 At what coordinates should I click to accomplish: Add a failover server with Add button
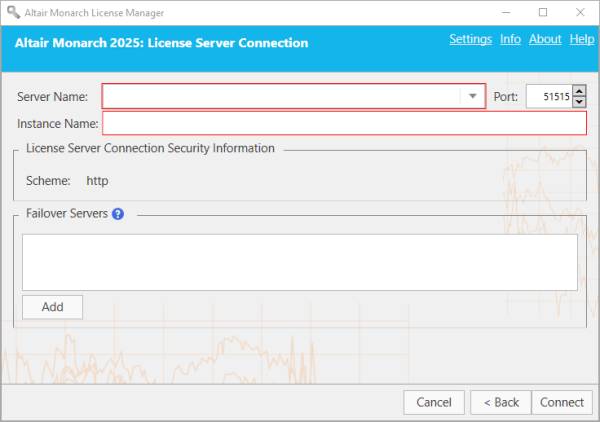(x=52, y=307)
